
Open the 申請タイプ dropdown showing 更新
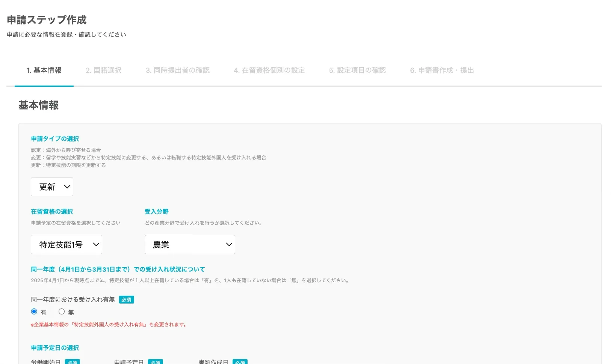pos(52,187)
